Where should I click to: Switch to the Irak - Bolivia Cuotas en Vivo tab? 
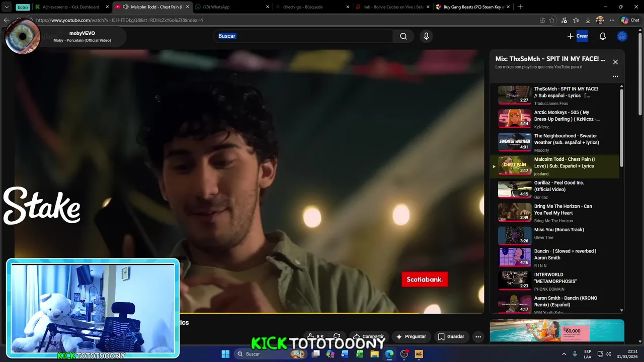pyautogui.click(x=392, y=7)
